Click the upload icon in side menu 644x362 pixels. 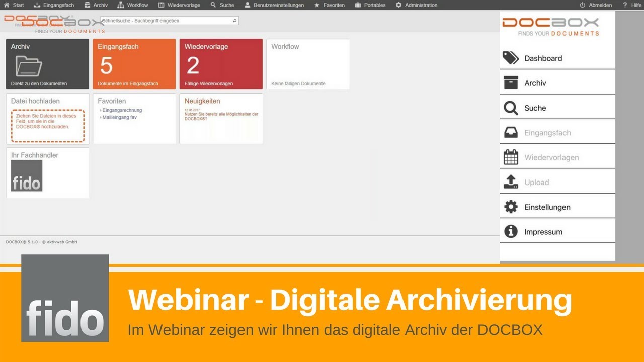pos(511,182)
